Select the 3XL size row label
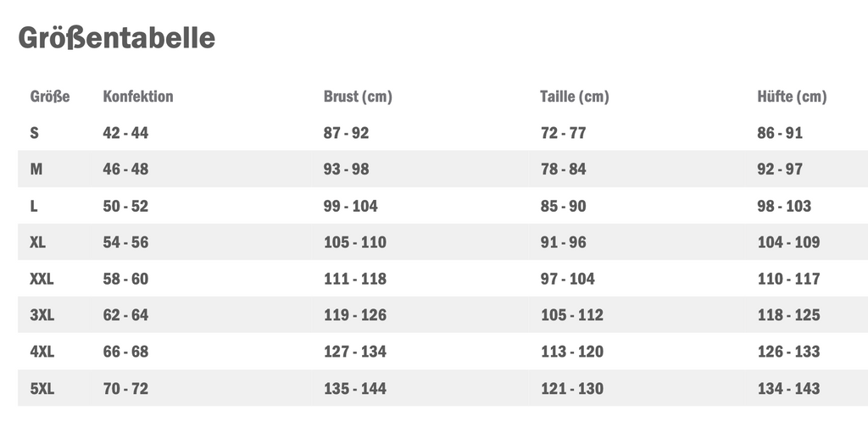Screen dimensions: 868x427 tap(42, 315)
